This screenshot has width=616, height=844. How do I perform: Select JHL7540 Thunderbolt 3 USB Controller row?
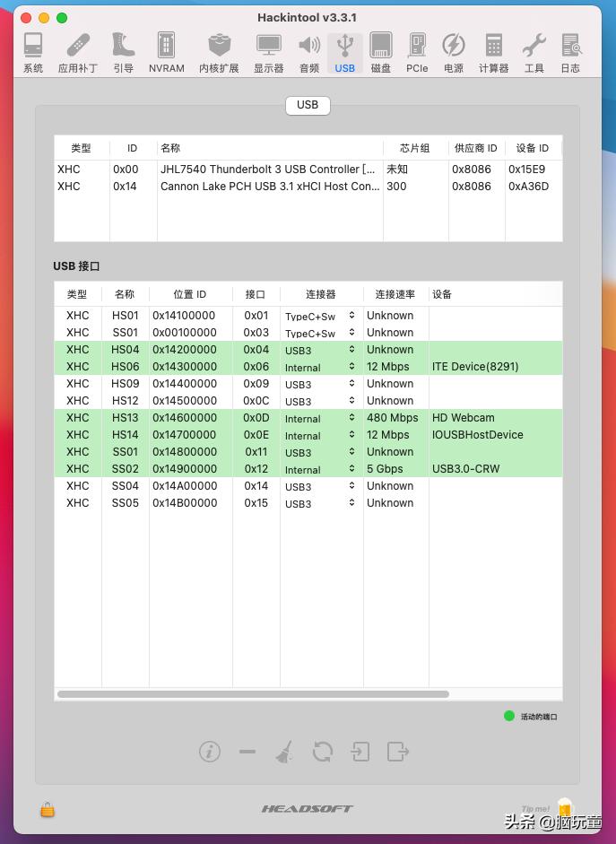pyautogui.click(x=308, y=169)
